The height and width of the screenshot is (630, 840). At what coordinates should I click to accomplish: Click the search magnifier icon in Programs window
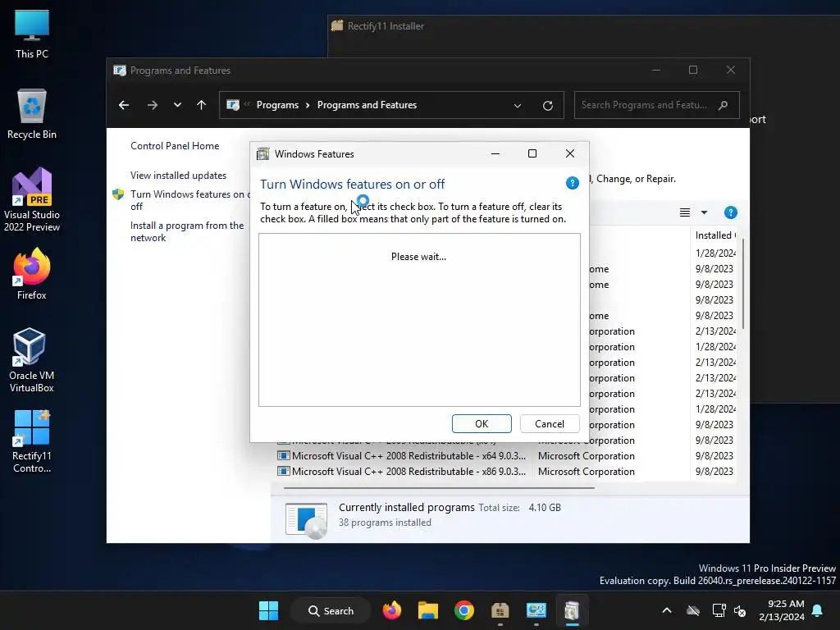point(724,105)
